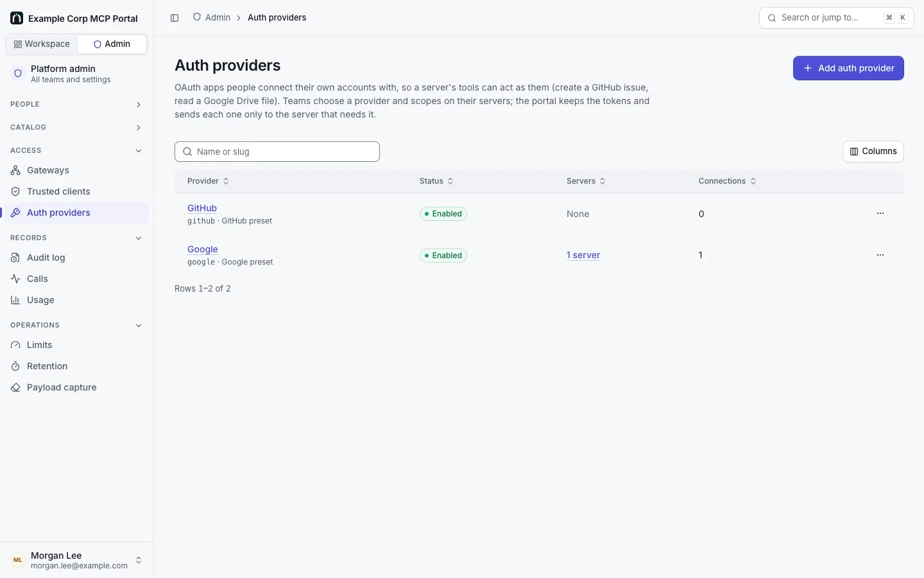Click the Rows 1–2 of 2 text
The height and width of the screenshot is (578, 924).
tap(203, 289)
